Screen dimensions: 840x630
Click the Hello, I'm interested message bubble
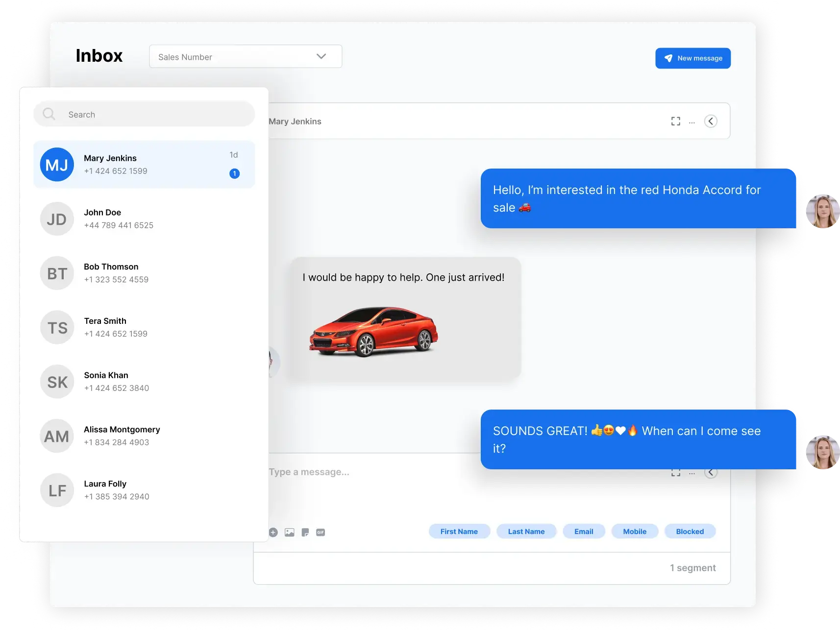[638, 198]
